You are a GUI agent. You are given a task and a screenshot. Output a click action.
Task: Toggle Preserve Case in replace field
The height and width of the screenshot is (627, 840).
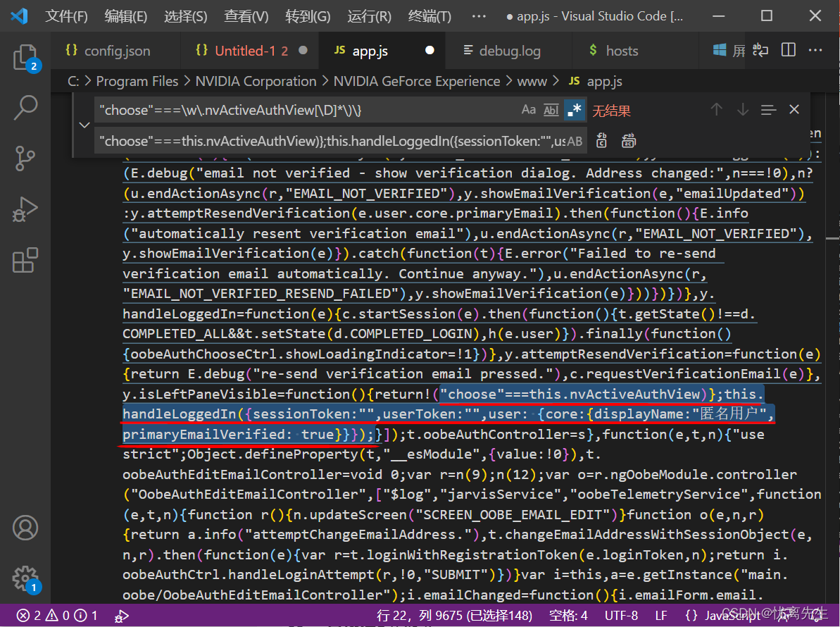pos(575,141)
